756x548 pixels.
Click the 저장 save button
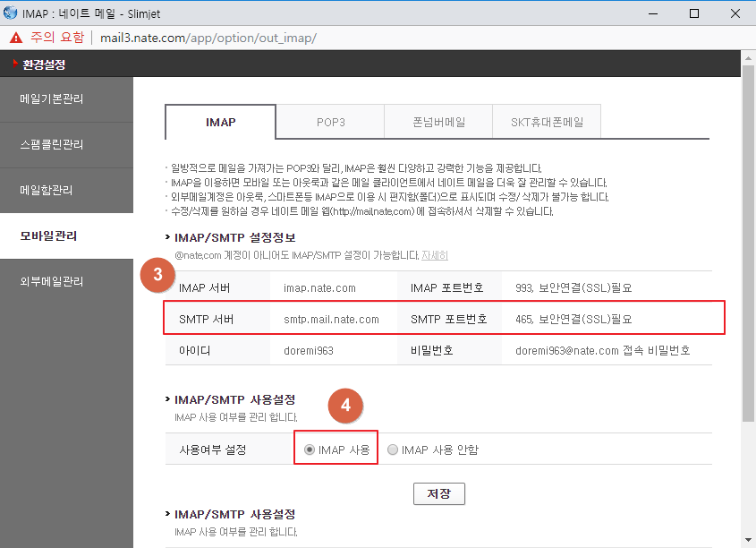[x=438, y=493]
